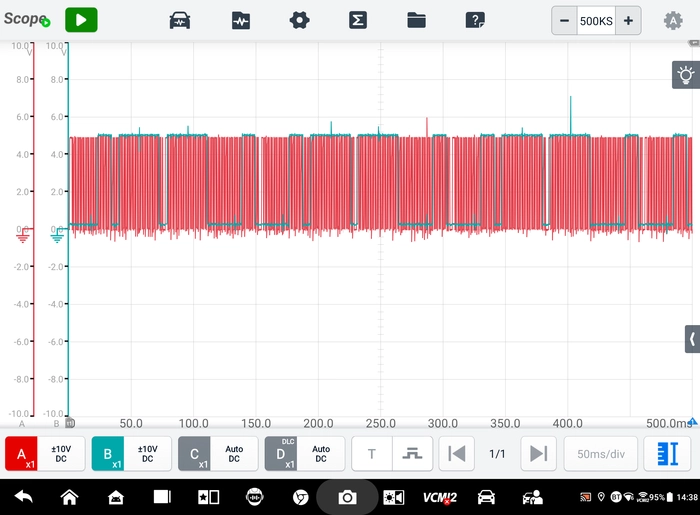Toggle the measurement cursors ruler icon
The image size is (700, 515).
(668, 454)
